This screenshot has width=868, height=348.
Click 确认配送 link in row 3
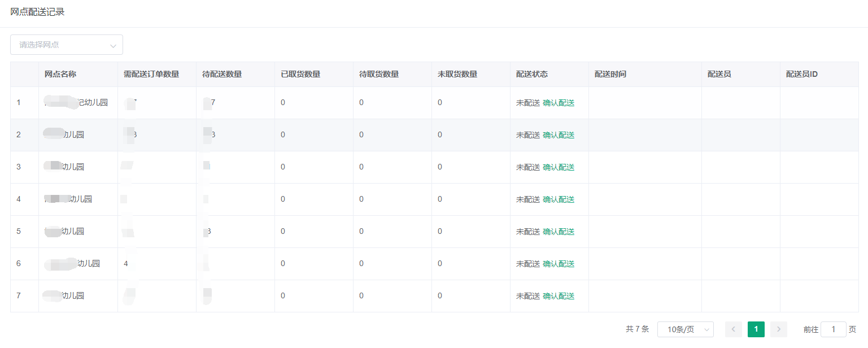[x=559, y=167]
